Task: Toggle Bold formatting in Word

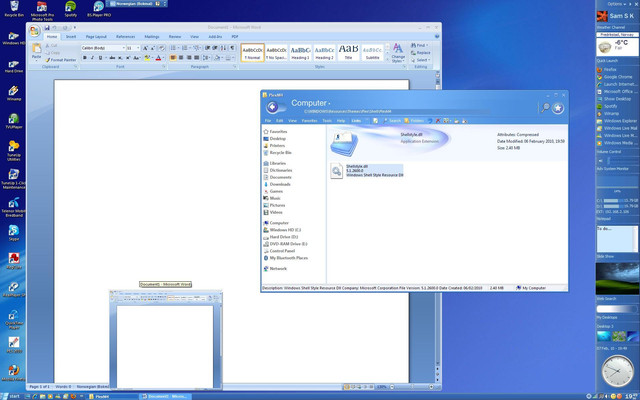Action: point(86,58)
